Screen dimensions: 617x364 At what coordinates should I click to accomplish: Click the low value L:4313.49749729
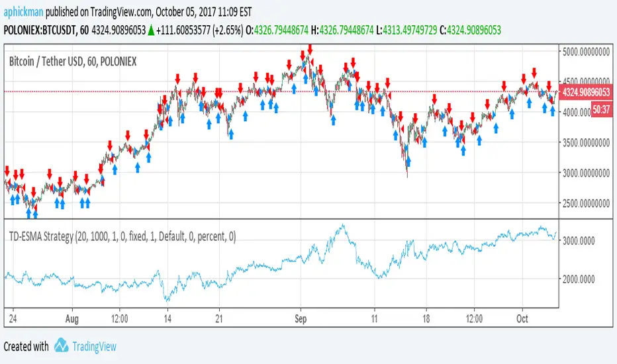406,30
